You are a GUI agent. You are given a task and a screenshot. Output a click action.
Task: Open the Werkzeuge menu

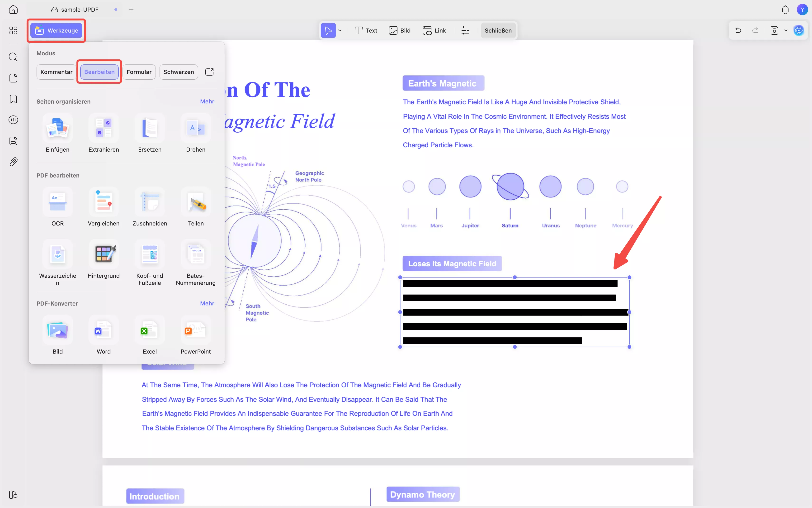point(57,31)
